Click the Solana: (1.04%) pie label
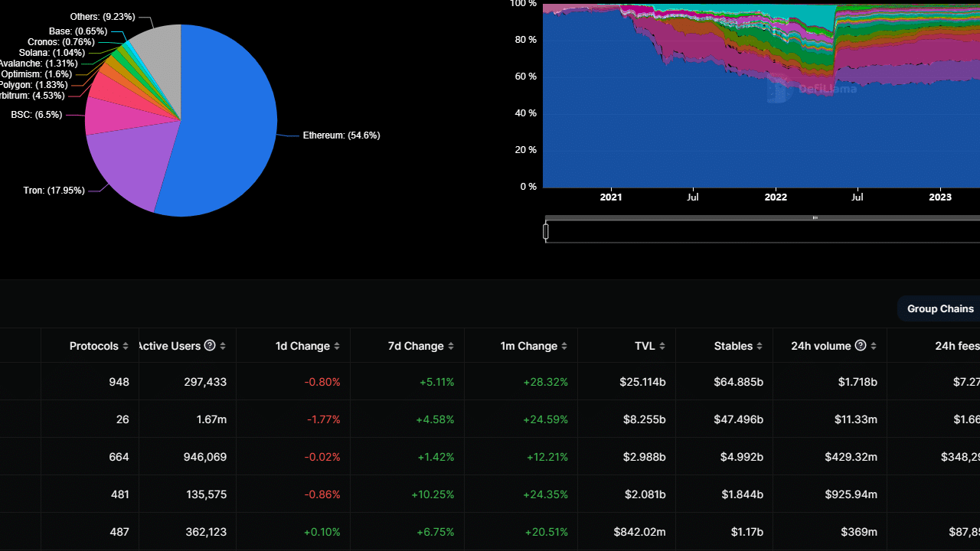The height and width of the screenshot is (551, 980). [52, 53]
